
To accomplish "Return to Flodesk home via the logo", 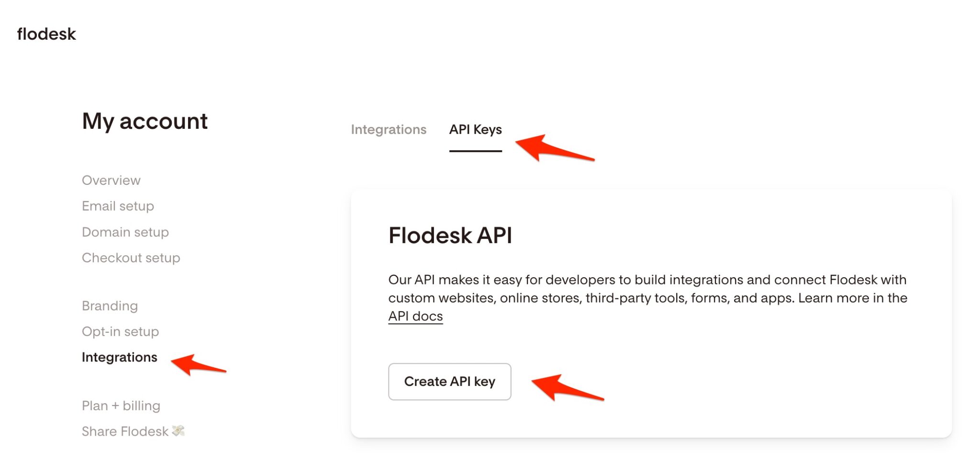I will pyautogui.click(x=46, y=34).
